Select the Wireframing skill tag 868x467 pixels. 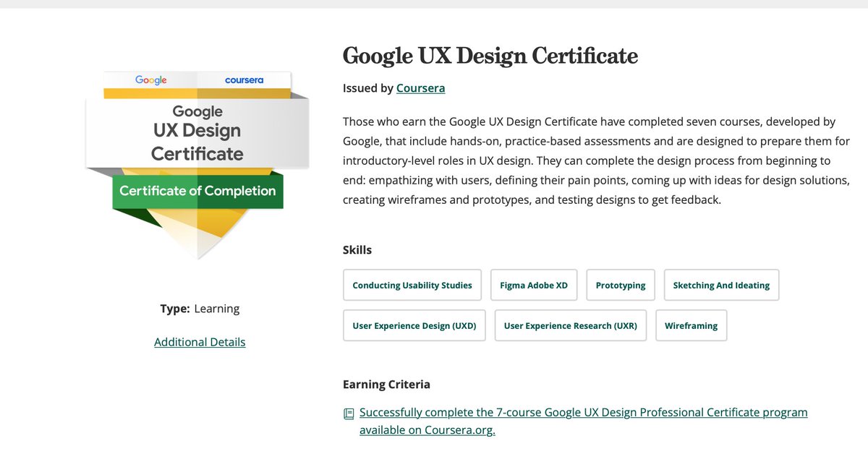click(x=692, y=325)
